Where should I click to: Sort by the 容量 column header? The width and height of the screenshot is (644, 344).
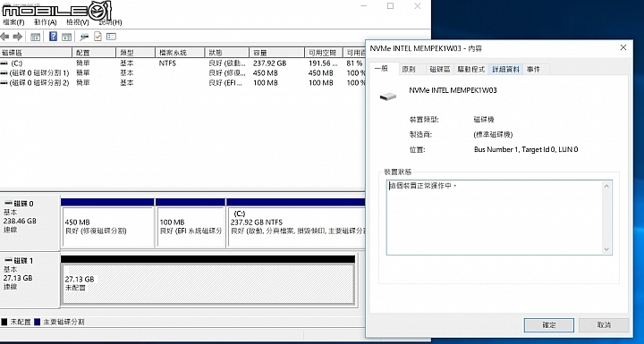coord(276,53)
